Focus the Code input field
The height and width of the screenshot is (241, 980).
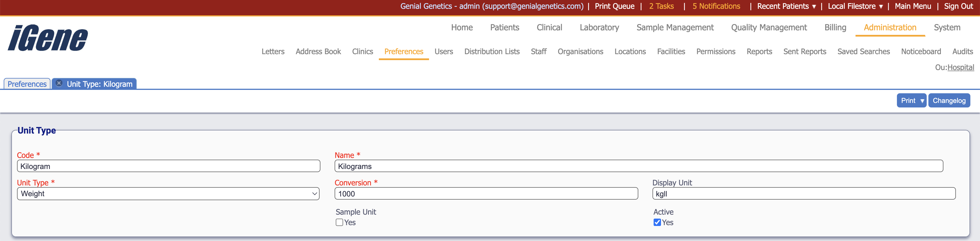(x=168, y=166)
